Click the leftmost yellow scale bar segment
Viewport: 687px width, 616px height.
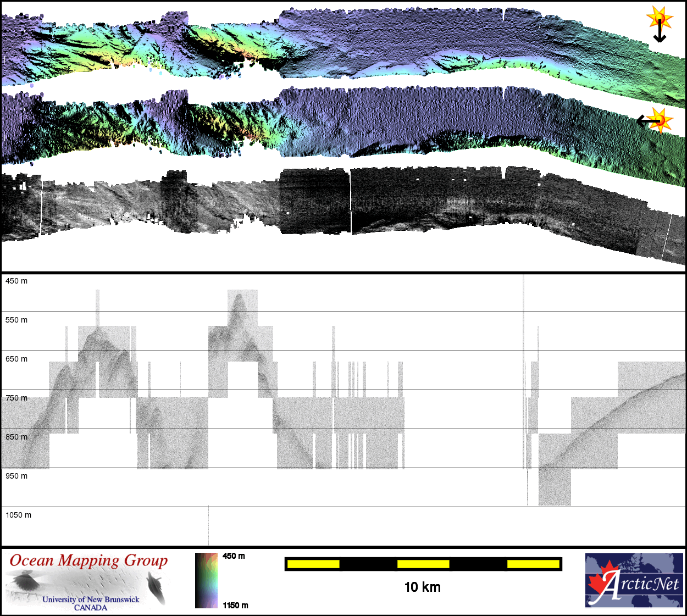313,564
